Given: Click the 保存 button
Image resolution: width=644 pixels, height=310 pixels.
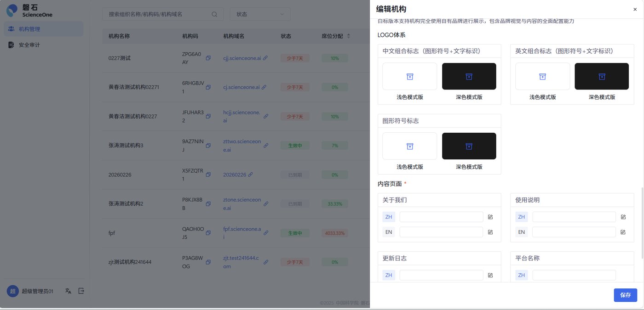Looking at the screenshot, I should pyautogui.click(x=625, y=295).
